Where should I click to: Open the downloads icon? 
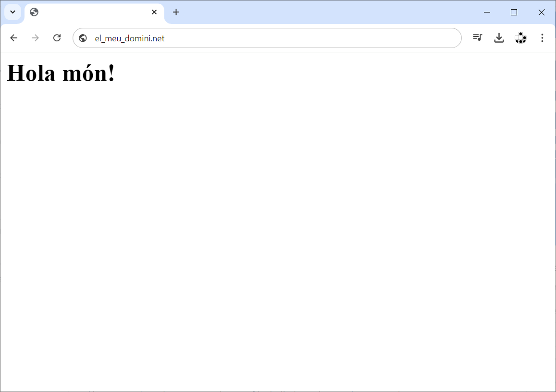click(x=499, y=37)
